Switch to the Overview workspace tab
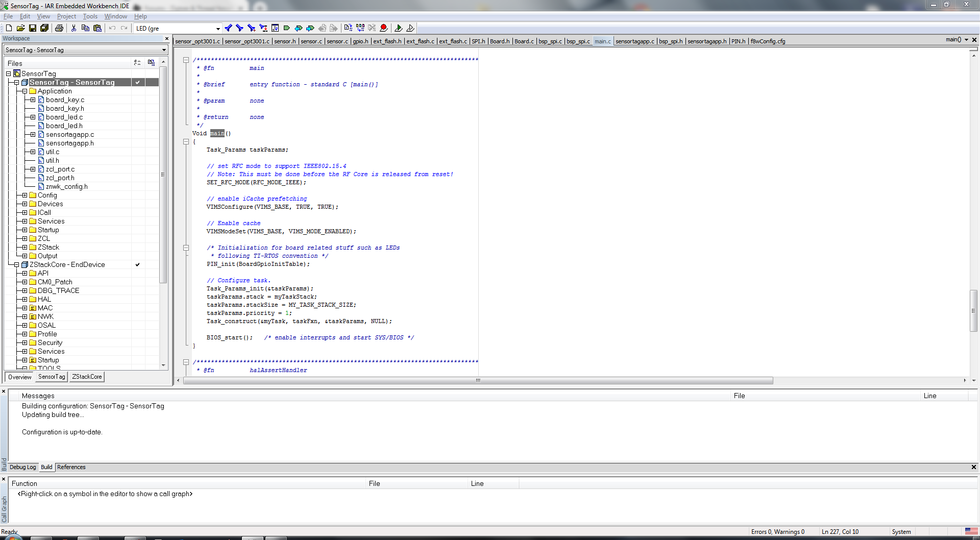Screen dimensions: 980x540 coord(19,377)
